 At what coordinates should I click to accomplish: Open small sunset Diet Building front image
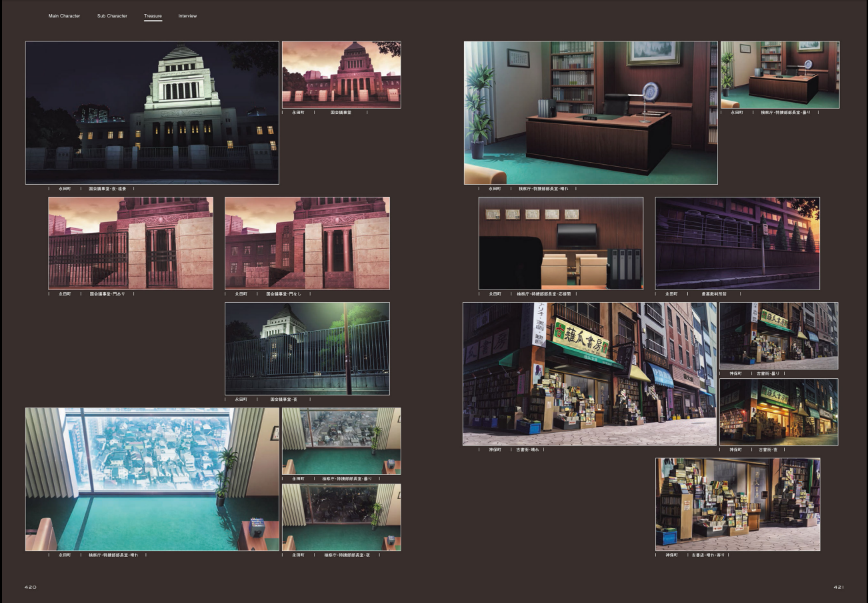pyautogui.click(x=341, y=75)
